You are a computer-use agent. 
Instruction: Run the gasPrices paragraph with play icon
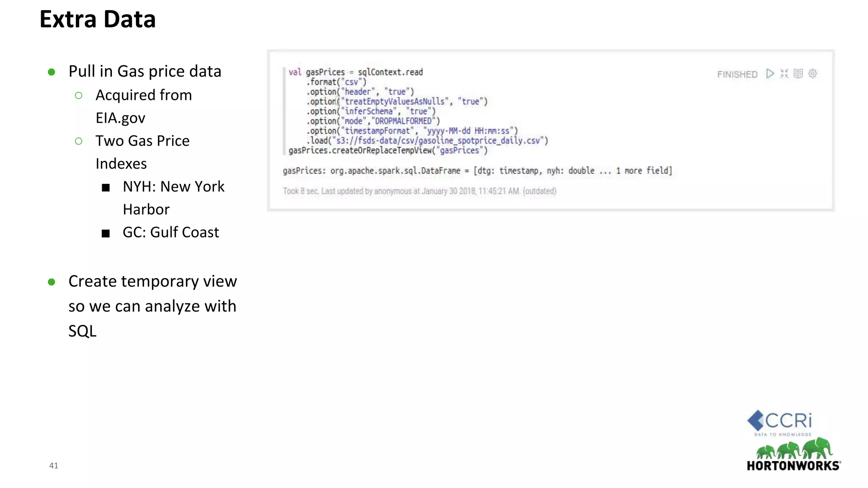(770, 74)
